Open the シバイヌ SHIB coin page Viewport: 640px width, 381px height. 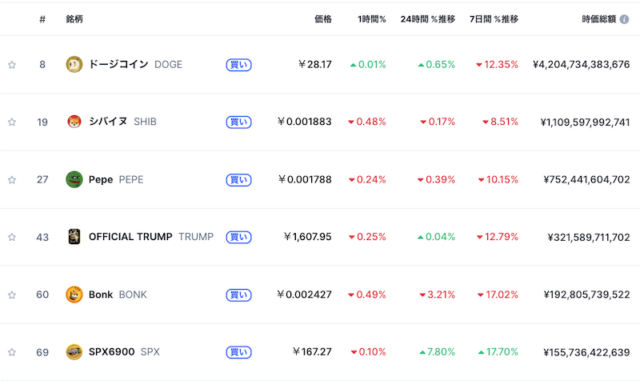click(x=122, y=122)
